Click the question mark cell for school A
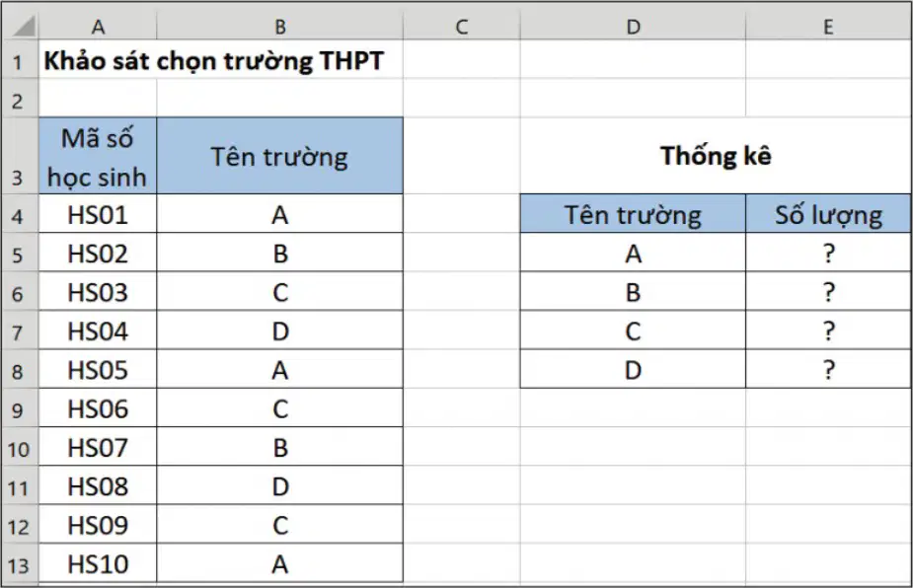Image resolution: width=913 pixels, height=588 pixels. (828, 253)
